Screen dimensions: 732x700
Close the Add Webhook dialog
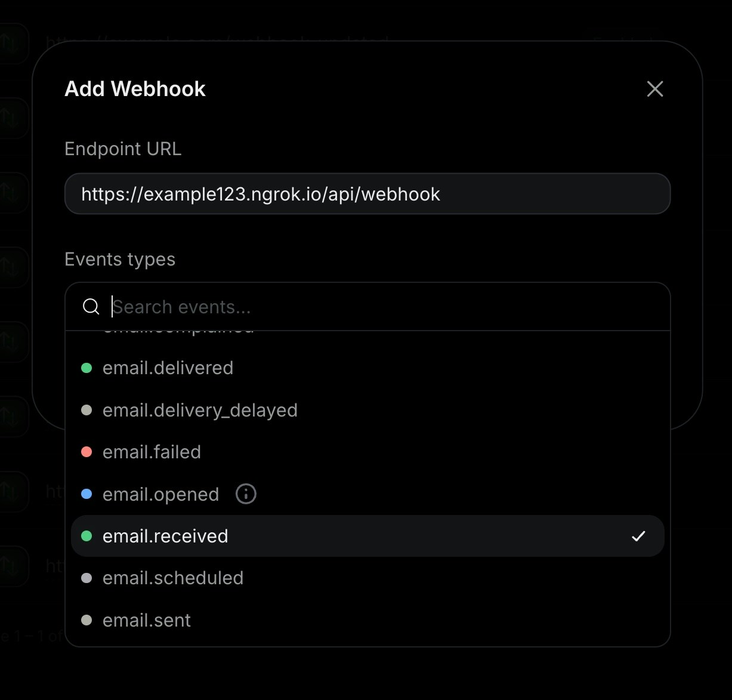(x=654, y=88)
